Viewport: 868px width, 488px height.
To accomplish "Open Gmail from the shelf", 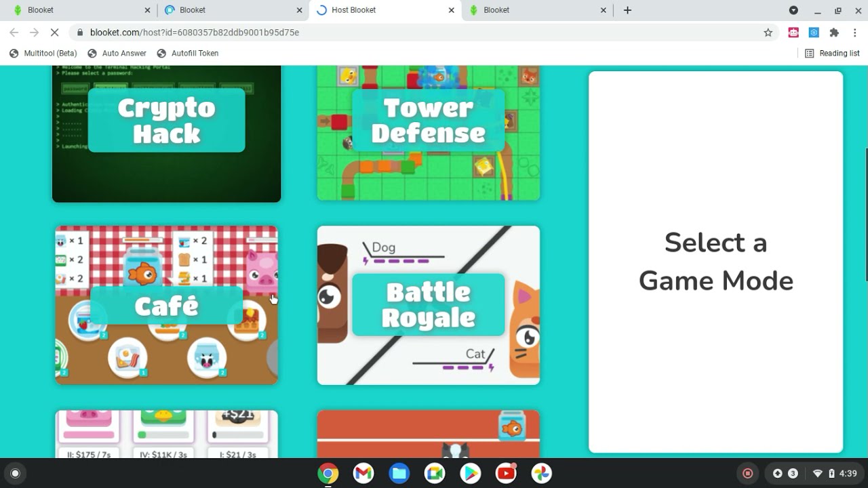I will point(363,473).
